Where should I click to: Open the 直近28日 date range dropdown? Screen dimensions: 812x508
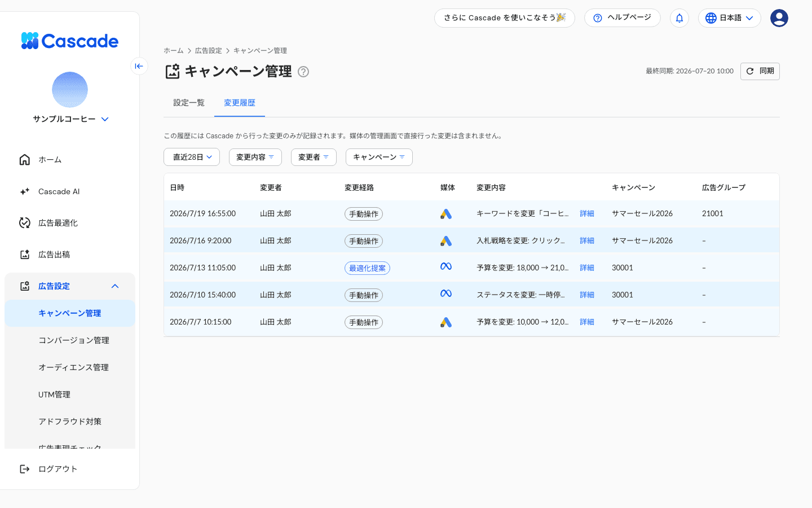192,157
